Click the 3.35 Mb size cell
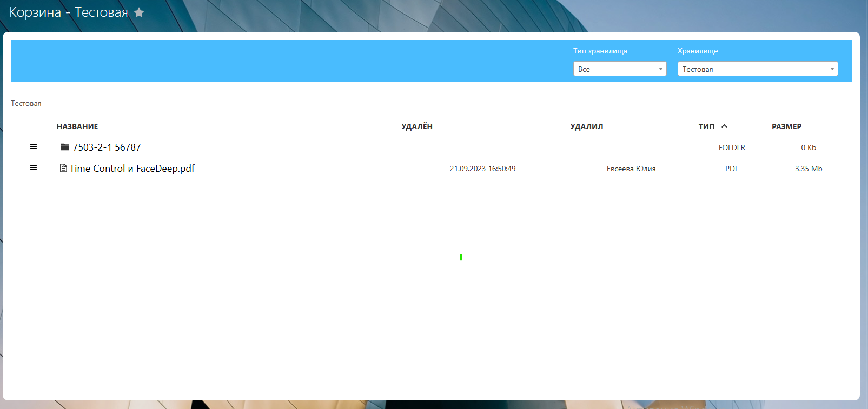868x409 pixels. (x=808, y=169)
